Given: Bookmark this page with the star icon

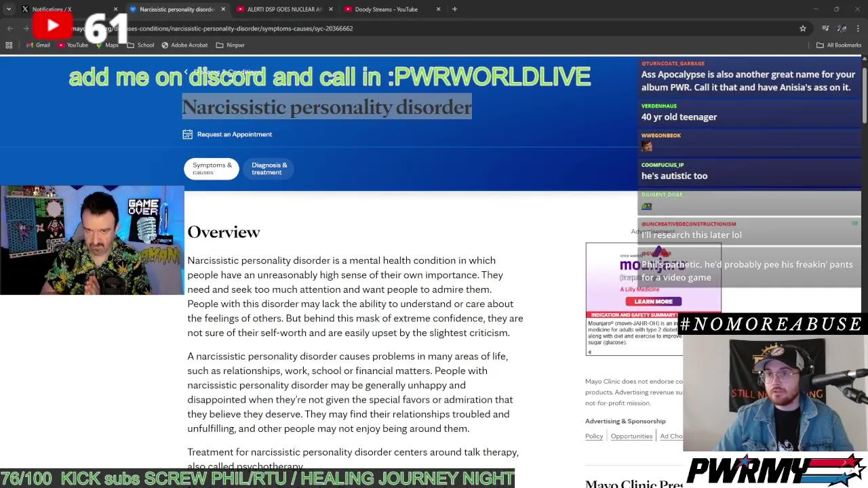Looking at the screenshot, I should [803, 28].
